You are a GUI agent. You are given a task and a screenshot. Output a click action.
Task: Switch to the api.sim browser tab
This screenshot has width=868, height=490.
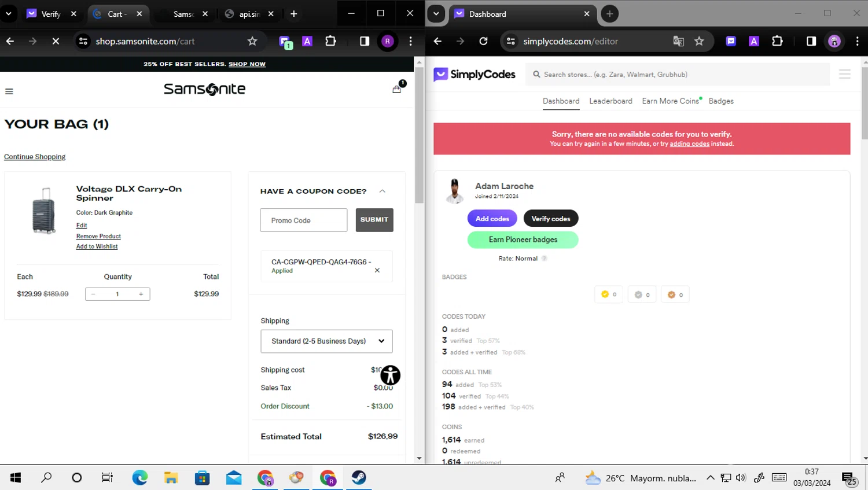[x=249, y=14]
